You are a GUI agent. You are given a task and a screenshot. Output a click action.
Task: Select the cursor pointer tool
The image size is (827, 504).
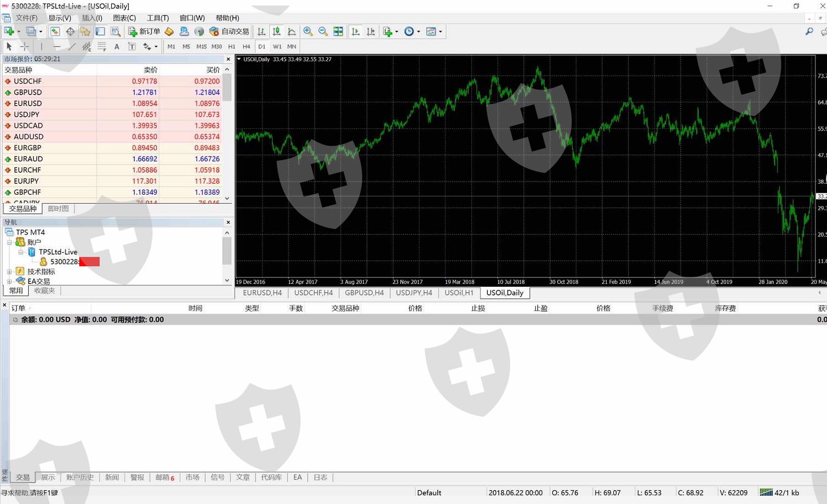[x=9, y=47]
